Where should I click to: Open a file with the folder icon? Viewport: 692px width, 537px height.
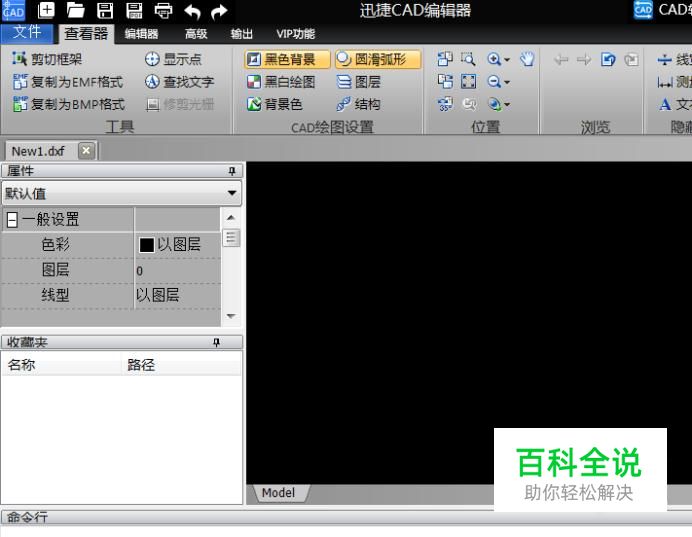75,10
